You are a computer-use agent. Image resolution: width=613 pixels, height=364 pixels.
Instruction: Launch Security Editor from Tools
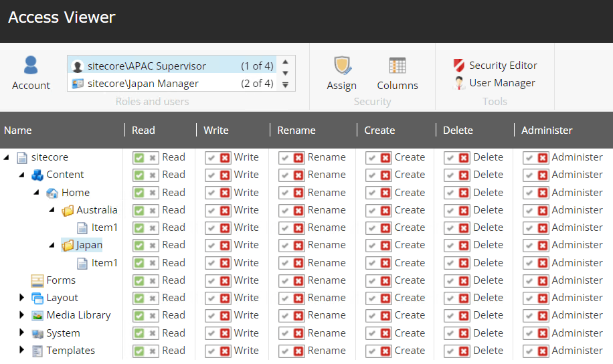[x=495, y=65]
